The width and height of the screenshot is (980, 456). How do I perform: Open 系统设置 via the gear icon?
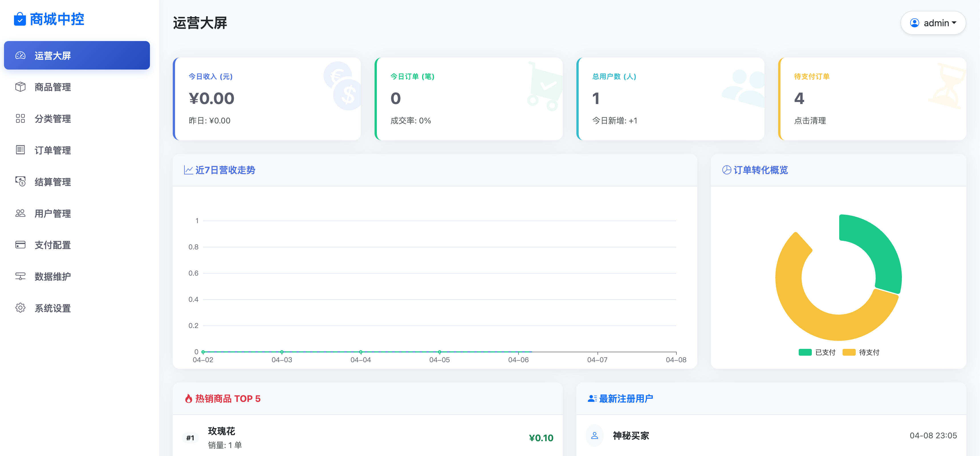point(20,308)
